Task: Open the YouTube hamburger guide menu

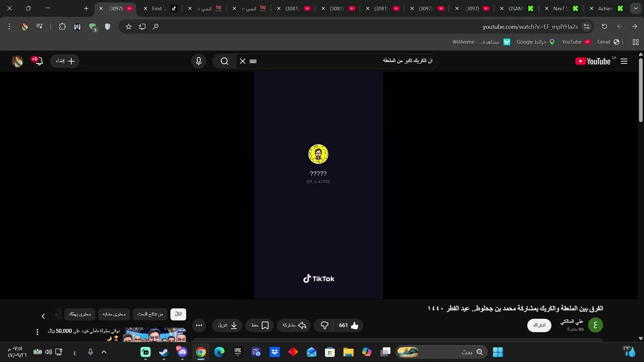Action: click(x=624, y=61)
